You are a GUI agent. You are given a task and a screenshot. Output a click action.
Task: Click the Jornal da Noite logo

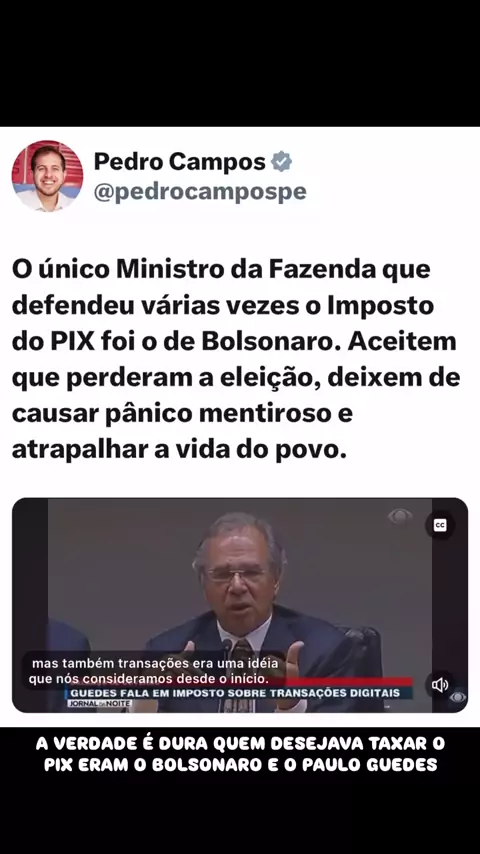point(100,703)
